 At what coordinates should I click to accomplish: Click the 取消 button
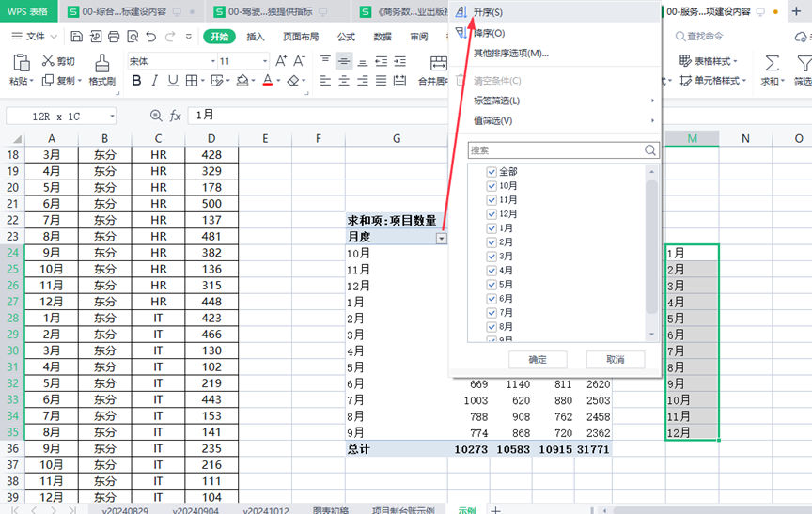pyautogui.click(x=616, y=359)
